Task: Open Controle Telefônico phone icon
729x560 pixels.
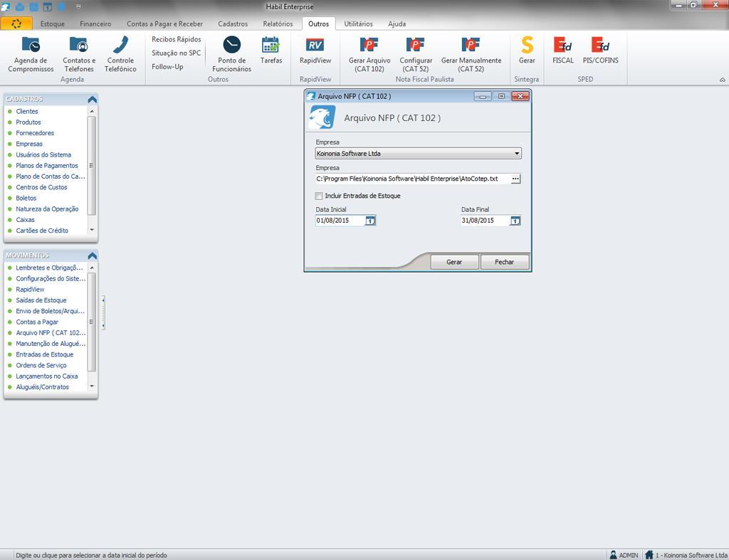Action: (x=120, y=45)
